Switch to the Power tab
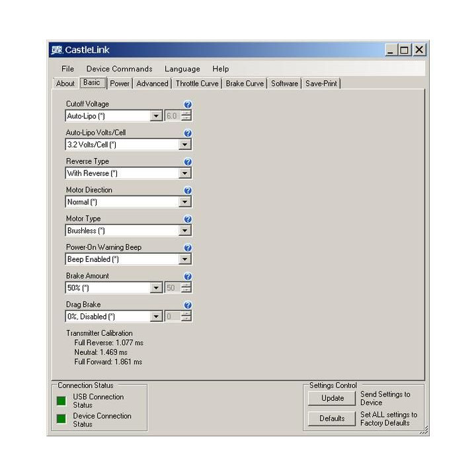 120,83
